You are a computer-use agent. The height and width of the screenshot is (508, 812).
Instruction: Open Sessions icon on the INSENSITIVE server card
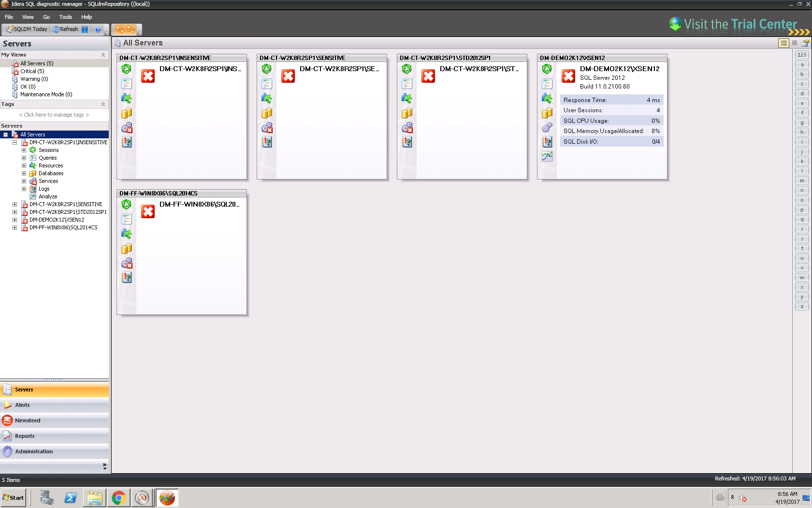(127, 69)
